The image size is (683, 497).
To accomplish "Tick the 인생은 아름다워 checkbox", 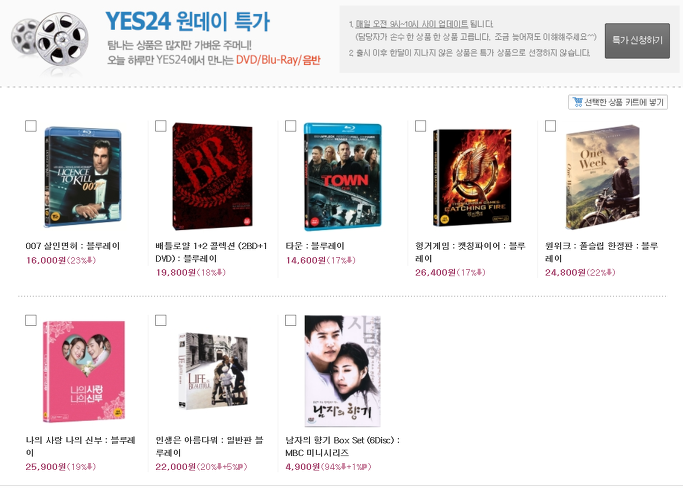I will point(161,320).
